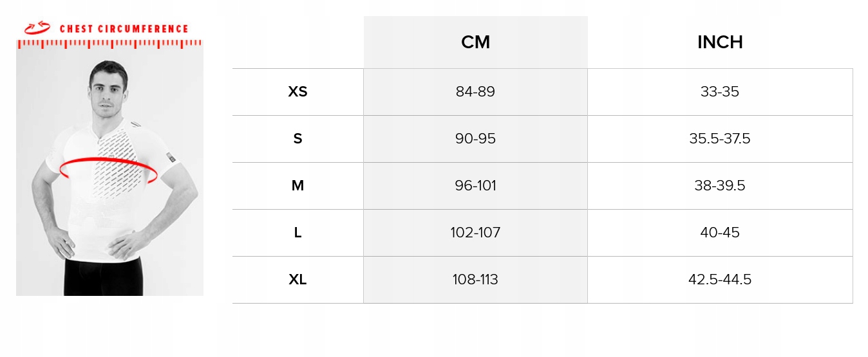Click the 96-101 cm cell
This screenshot has width=868, height=357.
click(475, 186)
